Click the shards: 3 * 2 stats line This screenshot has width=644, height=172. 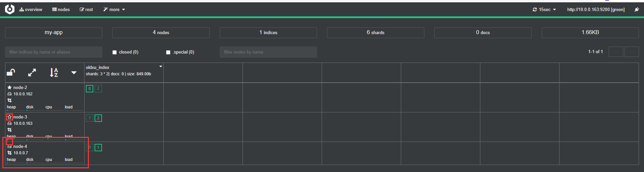click(118, 74)
